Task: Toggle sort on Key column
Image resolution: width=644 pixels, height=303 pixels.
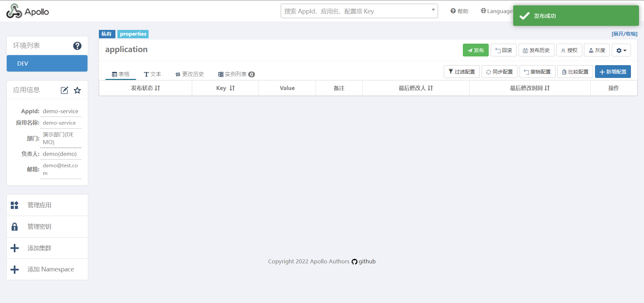Action: [x=232, y=88]
